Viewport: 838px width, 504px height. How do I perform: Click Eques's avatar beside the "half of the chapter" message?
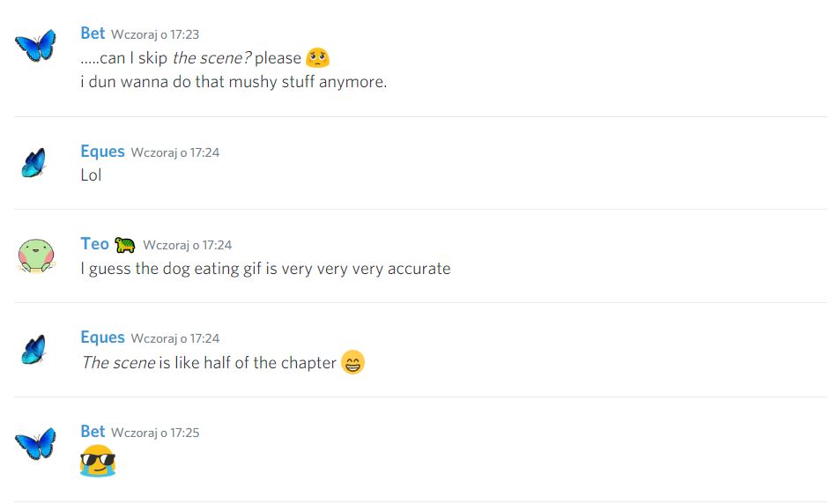[33, 349]
